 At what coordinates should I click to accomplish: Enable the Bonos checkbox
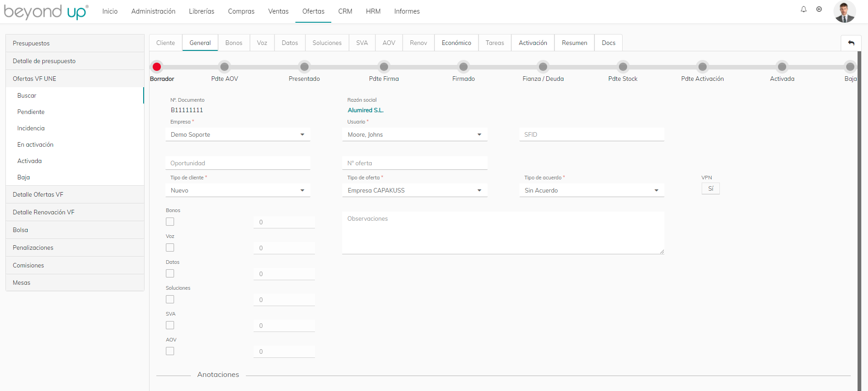pyautogui.click(x=170, y=222)
